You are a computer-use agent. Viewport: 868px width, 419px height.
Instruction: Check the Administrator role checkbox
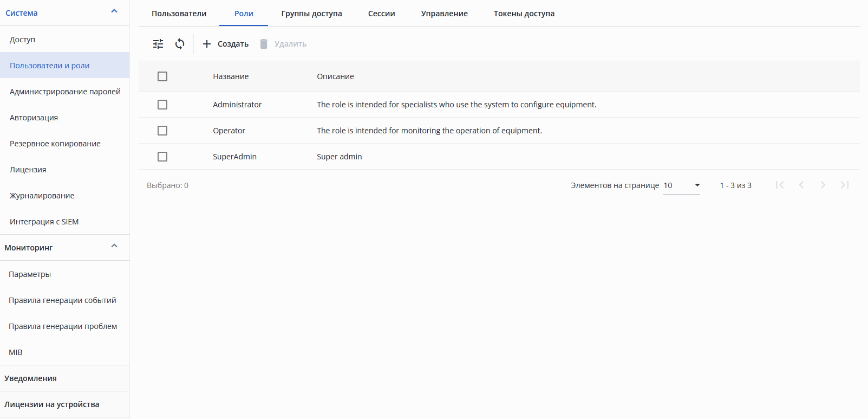pos(162,105)
